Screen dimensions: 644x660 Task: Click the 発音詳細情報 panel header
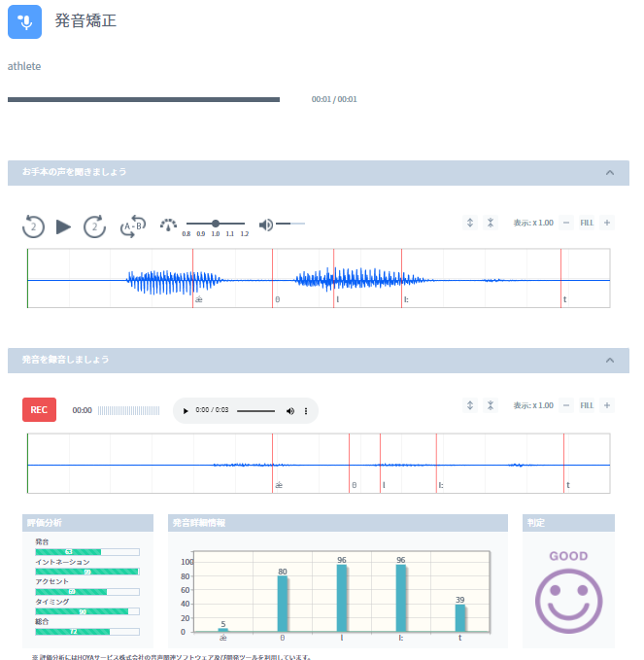pos(338,523)
